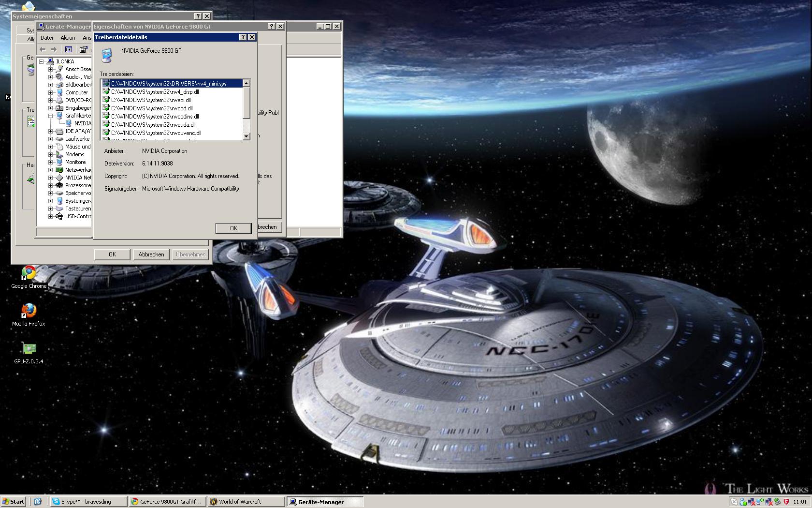Click Back arrow in Geräte-Manager toolbar
This screenshot has width=812, height=508.
(x=43, y=49)
